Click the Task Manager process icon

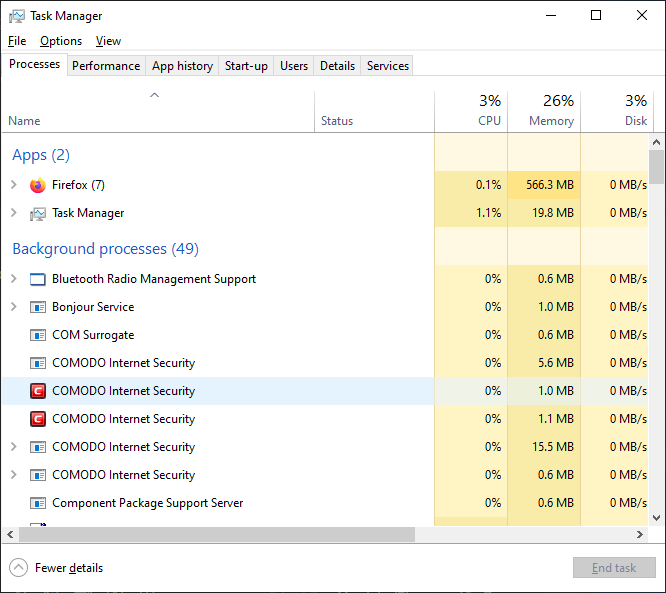(38, 213)
